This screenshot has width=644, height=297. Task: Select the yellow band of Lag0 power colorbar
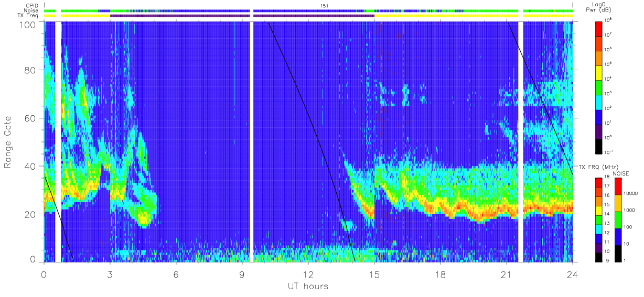[600, 72]
